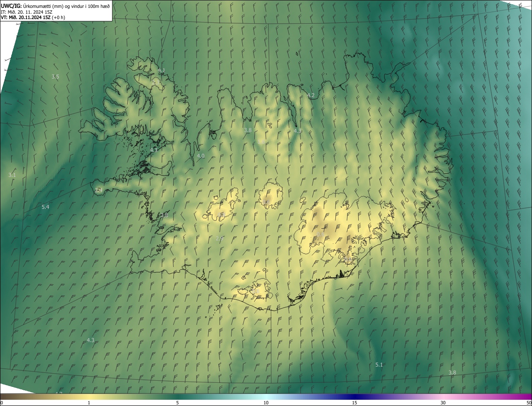The image size is (532, 406).
Task: Click the '1' tick on the color scale
Action: point(89,403)
